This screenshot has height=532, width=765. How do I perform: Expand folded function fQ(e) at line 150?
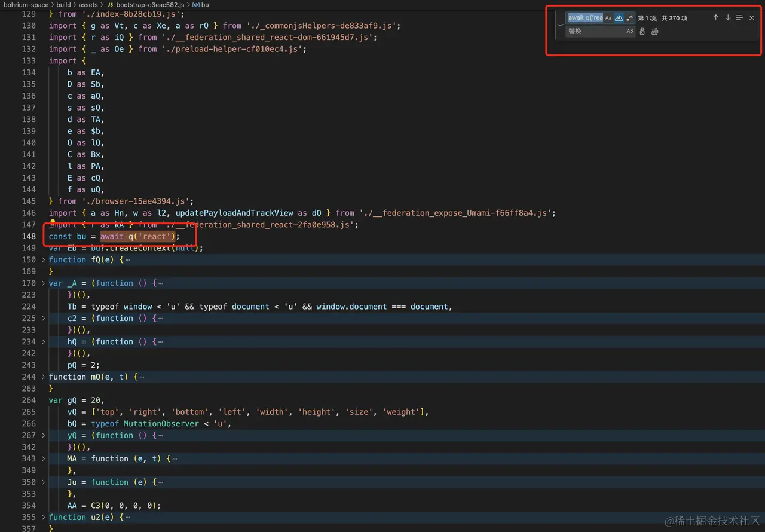click(x=44, y=259)
